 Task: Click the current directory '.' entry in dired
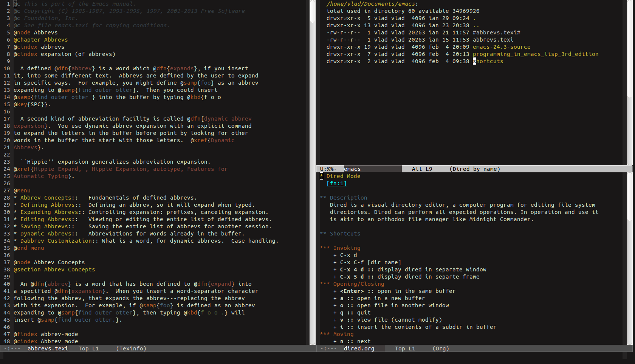(x=474, y=18)
